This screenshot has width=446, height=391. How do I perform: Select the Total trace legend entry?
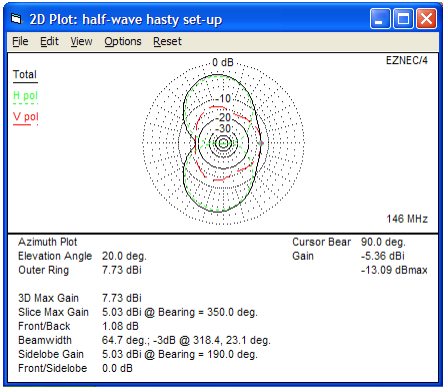[25, 75]
